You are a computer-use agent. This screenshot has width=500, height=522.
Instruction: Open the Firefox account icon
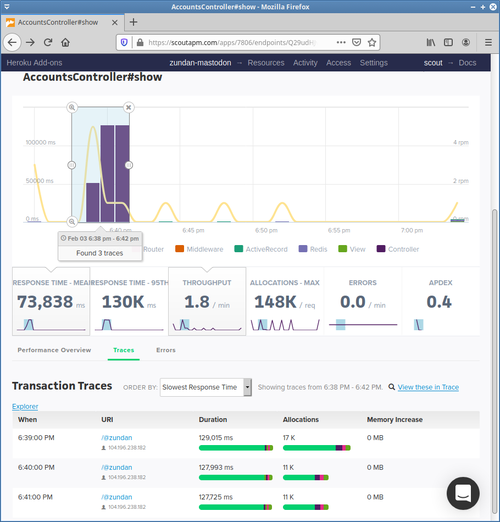pos(466,42)
